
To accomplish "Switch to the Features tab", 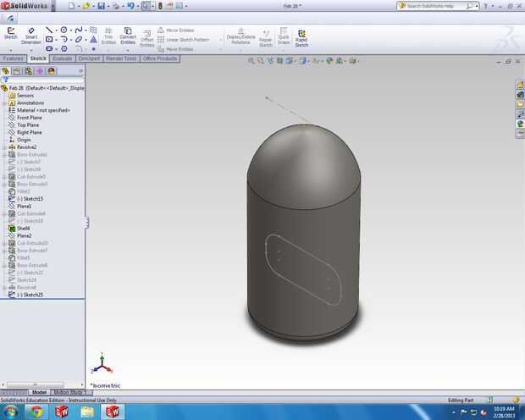I will pyautogui.click(x=14, y=58).
